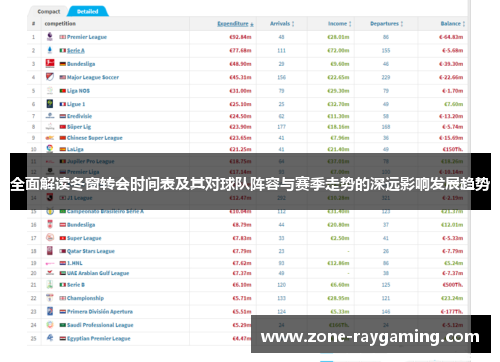Select the €92.84m expenditure value

(x=240, y=37)
